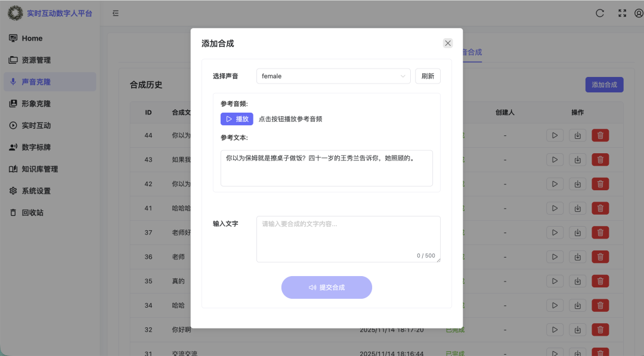Image resolution: width=644 pixels, height=356 pixels.
Task: Play the 参考音频 reference audio
Action: pos(237,119)
